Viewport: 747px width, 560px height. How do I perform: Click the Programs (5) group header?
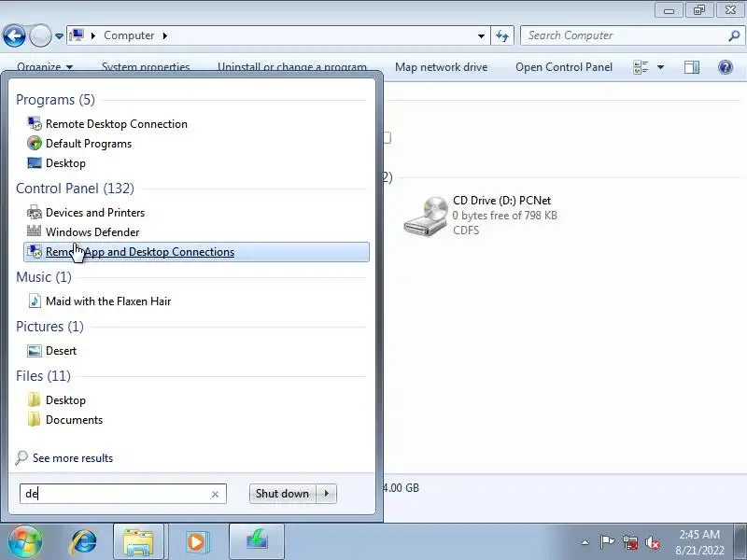(55, 100)
